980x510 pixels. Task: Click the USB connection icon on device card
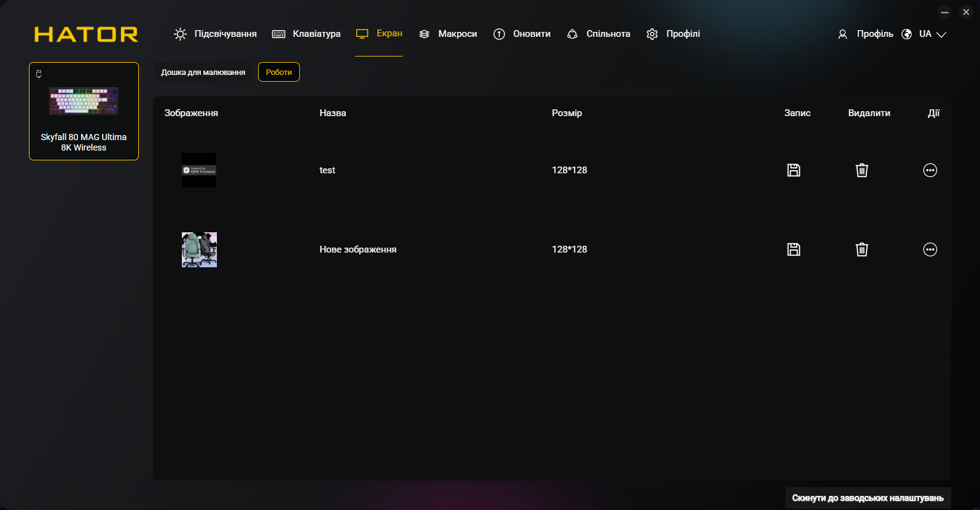(39, 74)
